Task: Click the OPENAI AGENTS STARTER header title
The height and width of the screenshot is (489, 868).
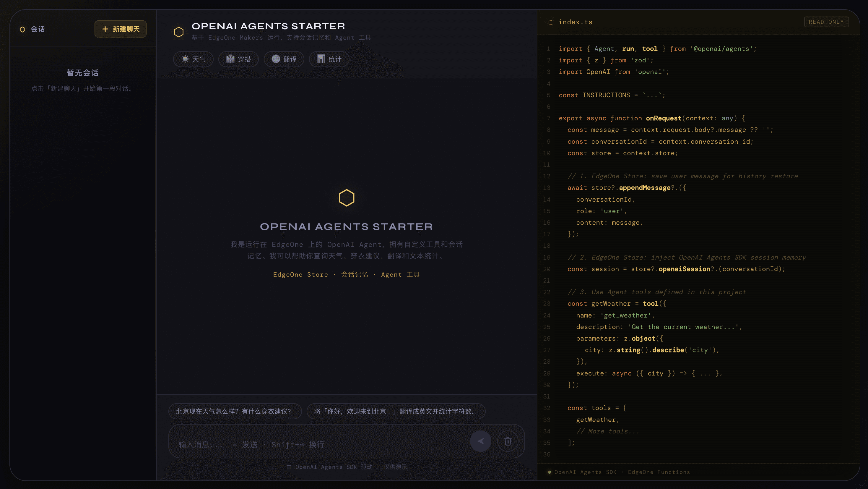Action: pyautogui.click(x=268, y=26)
